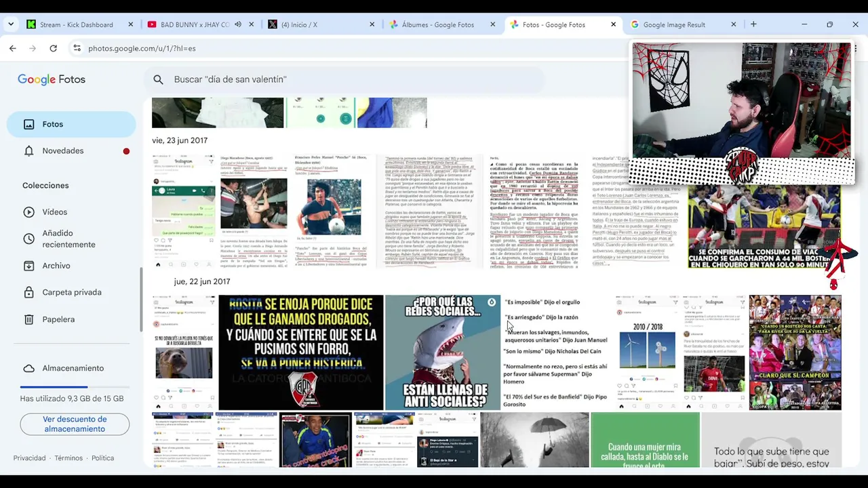The height and width of the screenshot is (488, 868).
Task: Click the "Has utilizado 9,3 GB de 15 GB" text
Action: (72, 399)
